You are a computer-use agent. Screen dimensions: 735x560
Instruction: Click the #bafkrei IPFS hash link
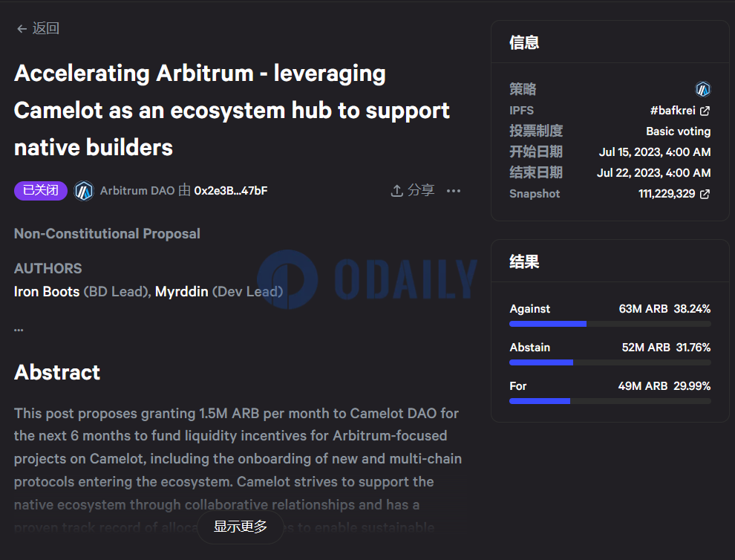coord(673,111)
